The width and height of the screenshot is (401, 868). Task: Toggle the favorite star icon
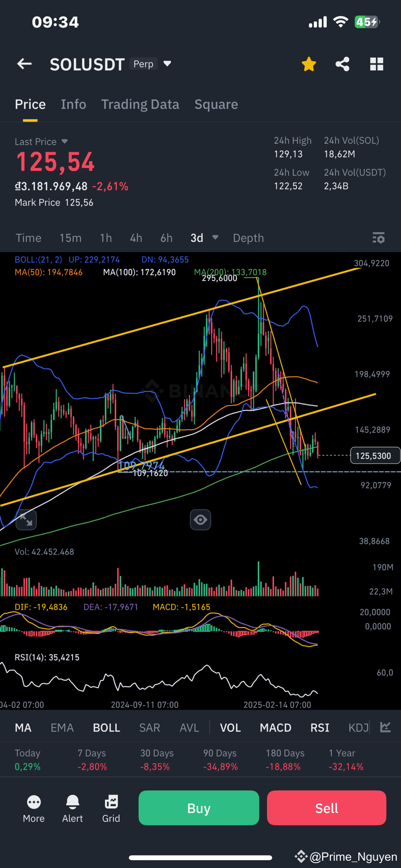click(309, 64)
